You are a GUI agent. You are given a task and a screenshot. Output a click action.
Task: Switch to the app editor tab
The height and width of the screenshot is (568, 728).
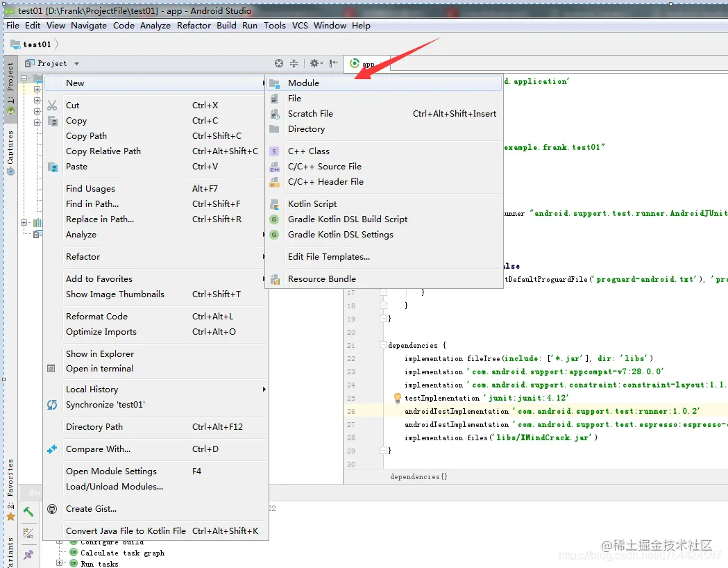click(x=367, y=64)
